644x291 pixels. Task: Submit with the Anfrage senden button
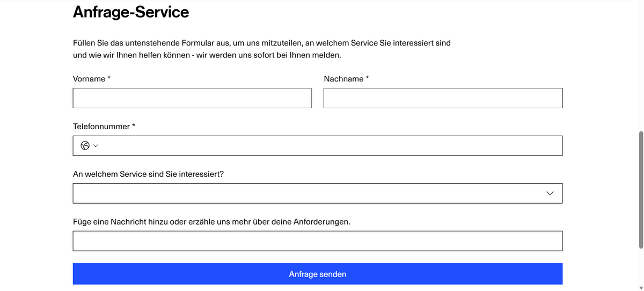coord(318,274)
